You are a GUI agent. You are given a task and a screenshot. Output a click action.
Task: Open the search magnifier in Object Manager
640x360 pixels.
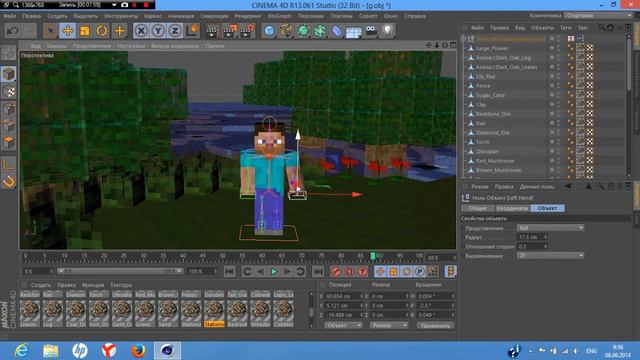602,28
